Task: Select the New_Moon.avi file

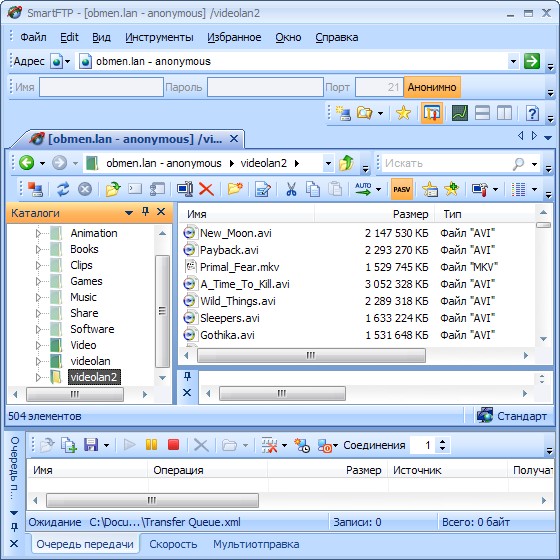Action: [x=235, y=233]
